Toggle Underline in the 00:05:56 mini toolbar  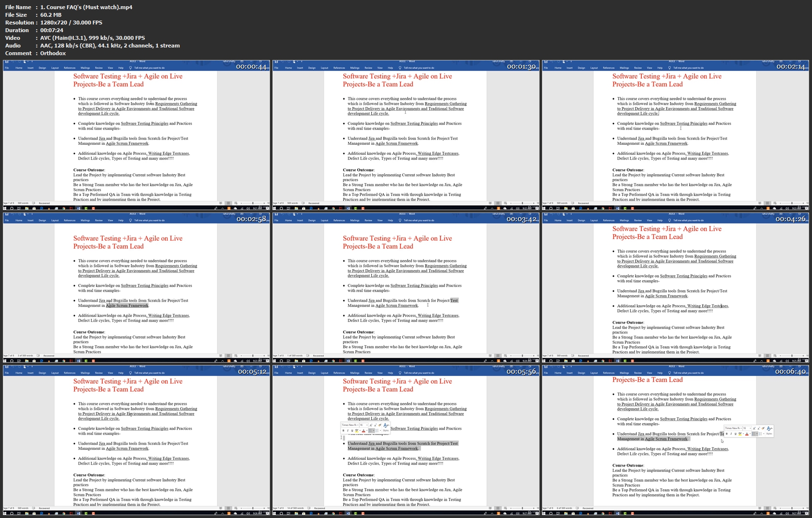[x=352, y=431]
